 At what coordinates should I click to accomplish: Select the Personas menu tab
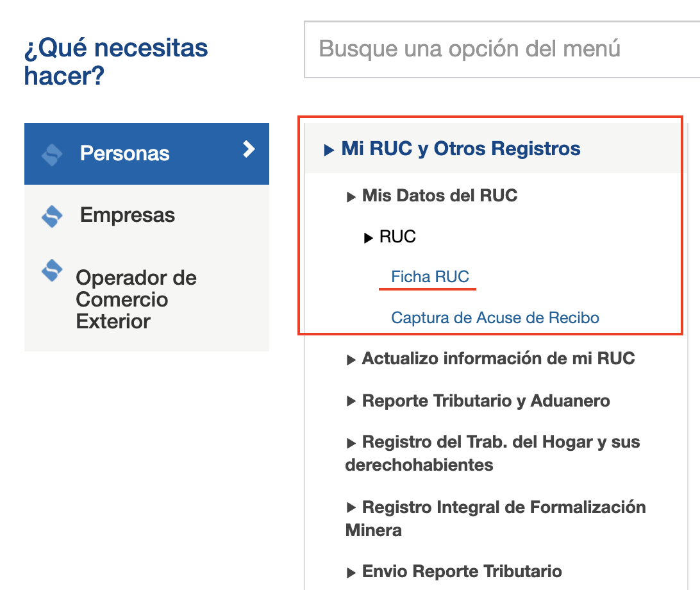146,154
